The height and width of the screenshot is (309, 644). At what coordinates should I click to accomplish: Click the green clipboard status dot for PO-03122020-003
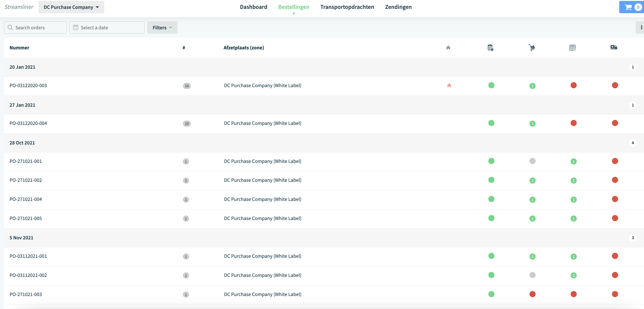[x=491, y=85]
